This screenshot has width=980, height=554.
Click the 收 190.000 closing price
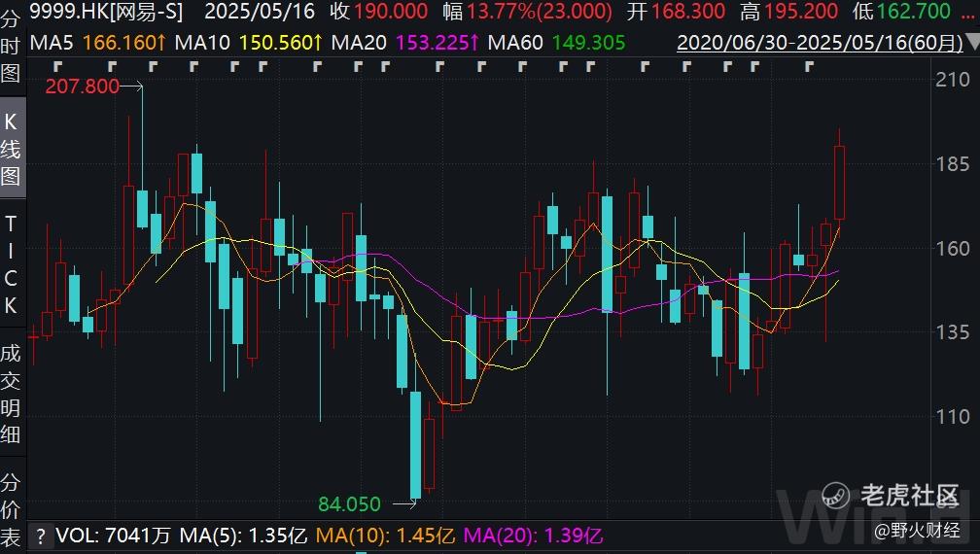379,12
